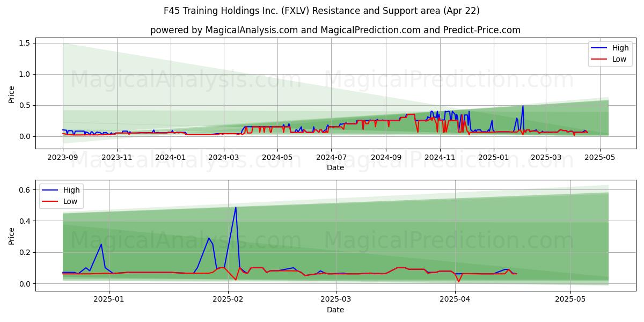
Task: Click the '0.6' price tick on bottom chart
Action: 25,190
